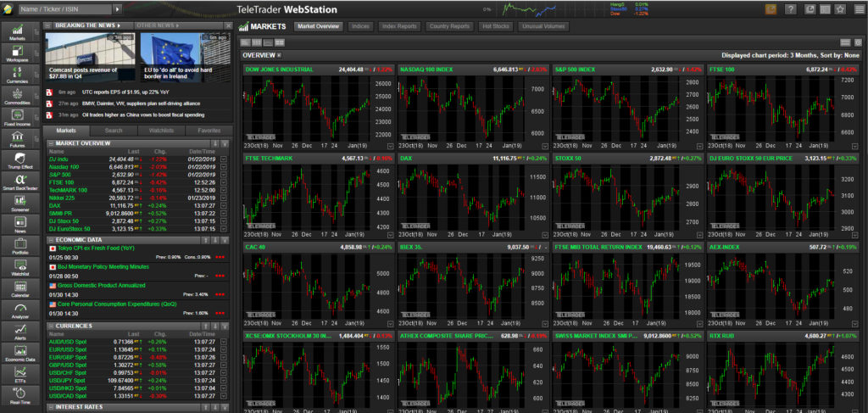The width and height of the screenshot is (868, 413).
Task: Open markets page settings gear icon
Action: (x=858, y=42)
